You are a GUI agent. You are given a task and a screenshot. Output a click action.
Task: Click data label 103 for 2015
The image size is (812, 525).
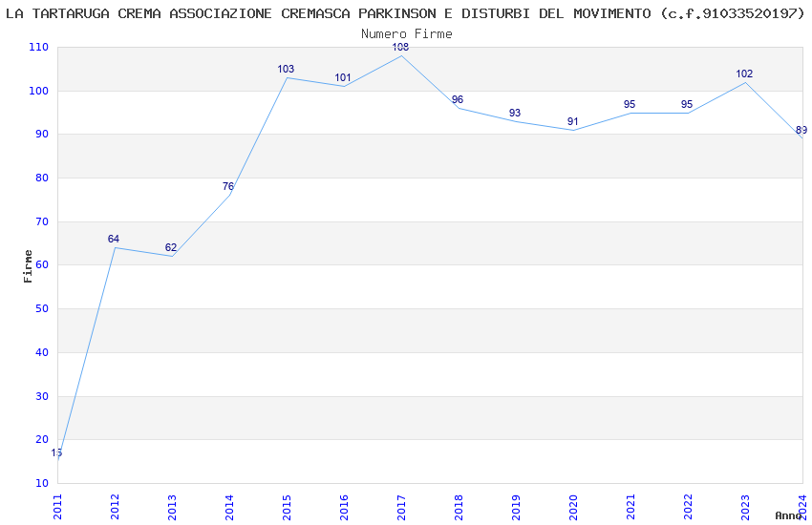tap(286, 69)
